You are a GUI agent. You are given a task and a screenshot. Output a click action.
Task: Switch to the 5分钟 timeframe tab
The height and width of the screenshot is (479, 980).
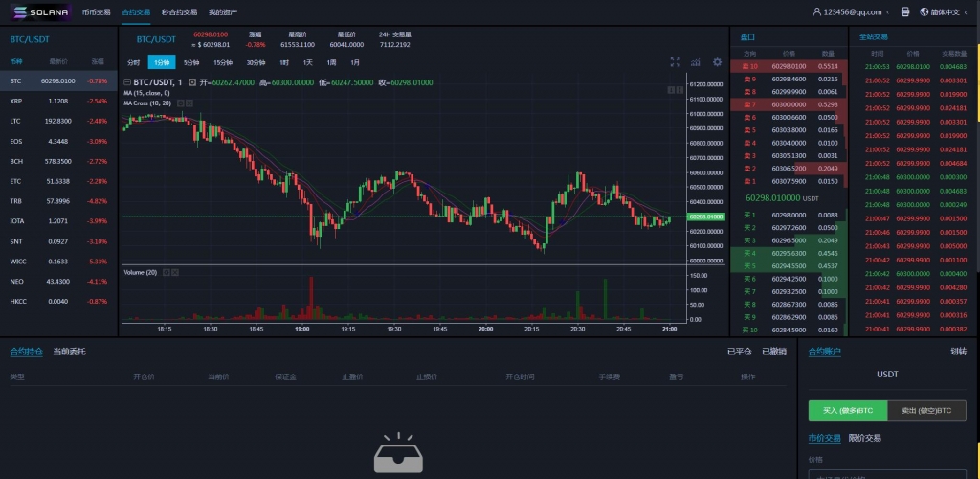coord(191,61)
